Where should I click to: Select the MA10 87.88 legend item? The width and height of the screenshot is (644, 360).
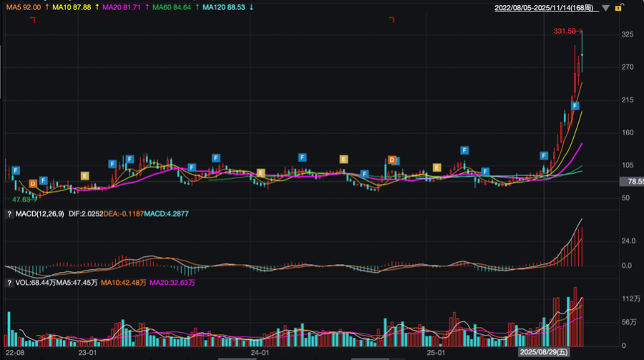coord(73,7)
